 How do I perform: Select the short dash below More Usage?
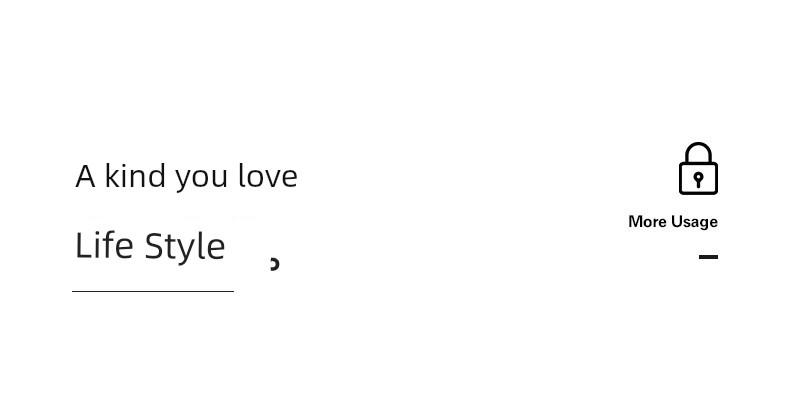click(x=708, y=257)
